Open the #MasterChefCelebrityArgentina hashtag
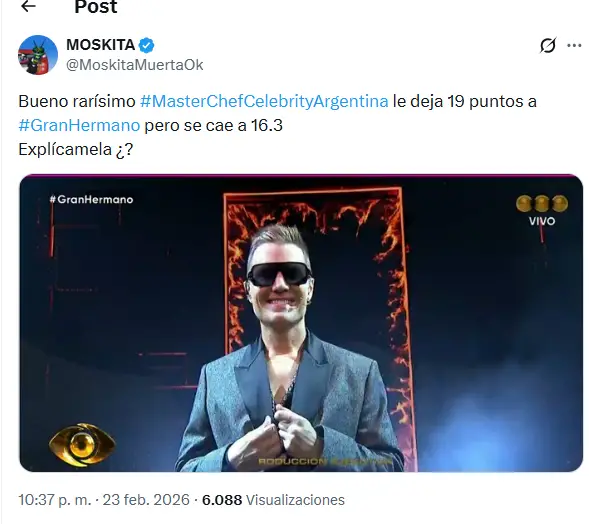This screenshot has width=589, height=524. [264, 101]
